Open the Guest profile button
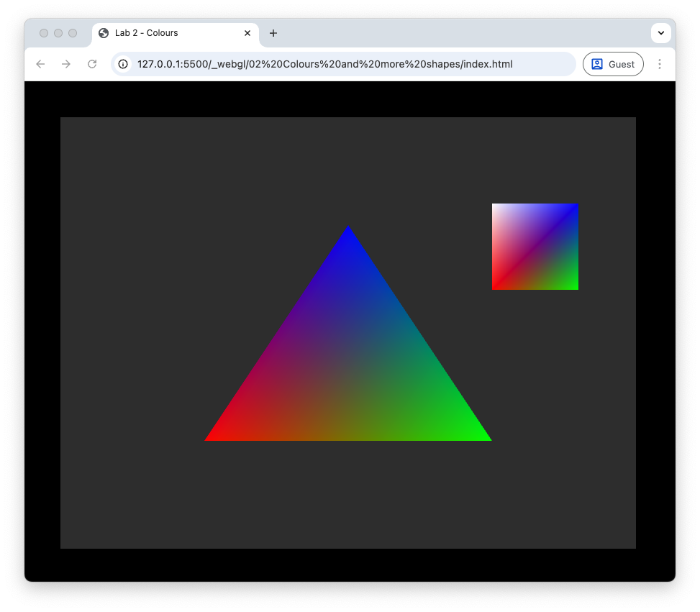The height and width of the screenshot is (612, 700). point(613,64)
